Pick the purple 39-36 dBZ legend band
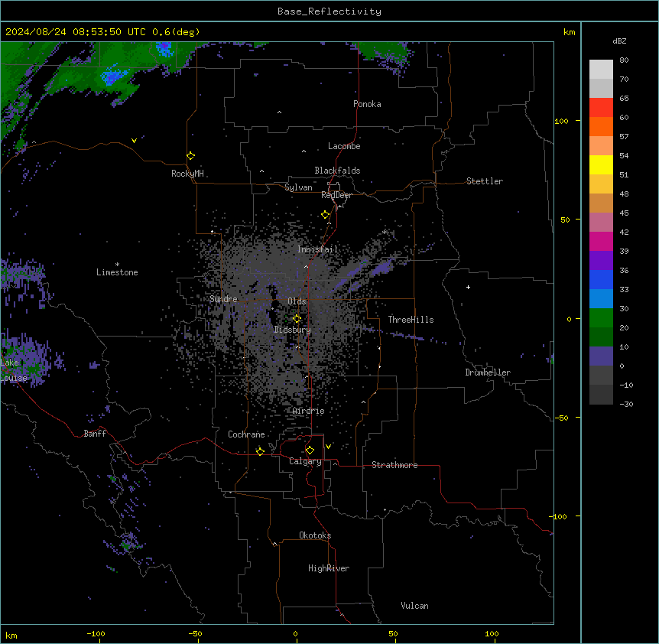The image size is (659, 644). [x=601, y=261]
